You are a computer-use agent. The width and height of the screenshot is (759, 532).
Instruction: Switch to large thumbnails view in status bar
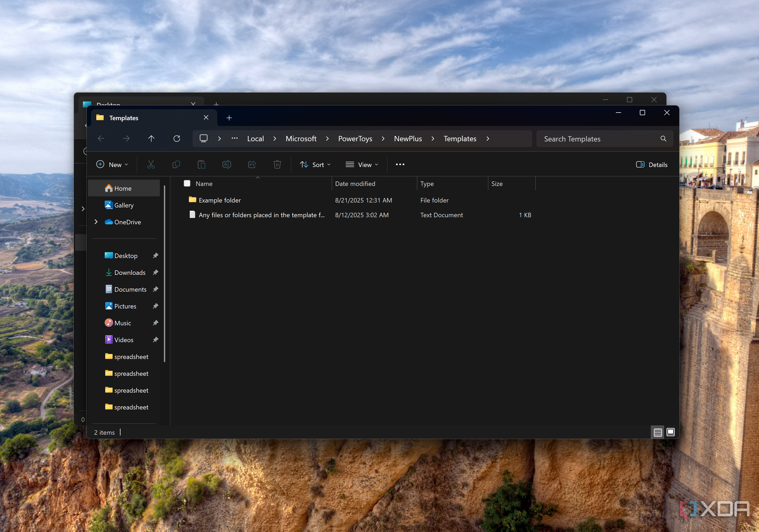click(x=670, y=432)
